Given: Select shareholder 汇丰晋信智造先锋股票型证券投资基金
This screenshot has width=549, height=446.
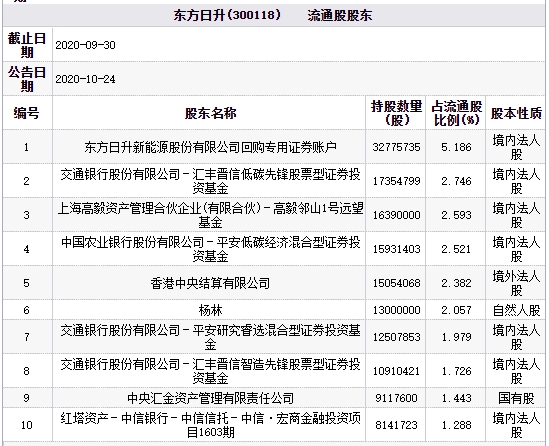Looking at the screenshot, I should click(210, 371).
